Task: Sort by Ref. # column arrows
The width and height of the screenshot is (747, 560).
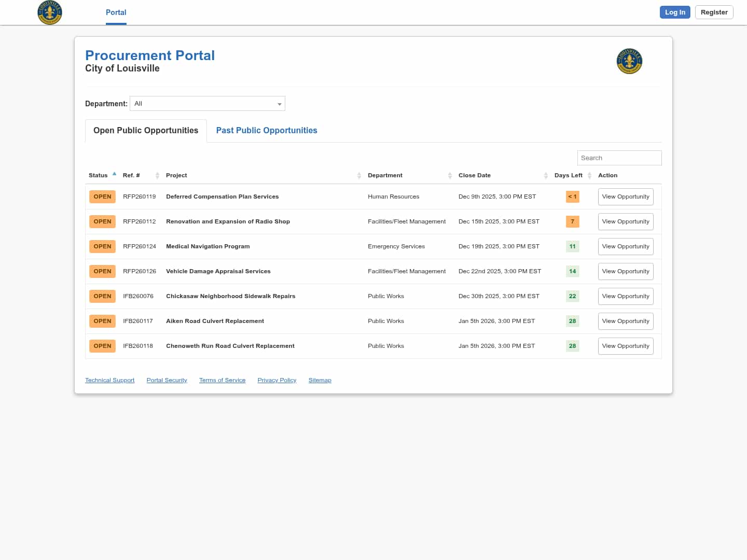Action: (157, 176)
